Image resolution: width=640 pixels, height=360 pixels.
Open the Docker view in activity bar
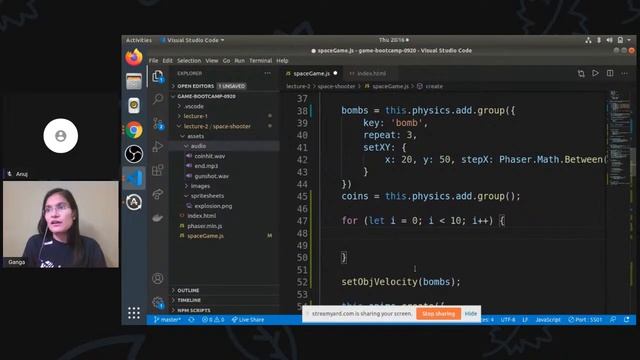tap(158, 218)
